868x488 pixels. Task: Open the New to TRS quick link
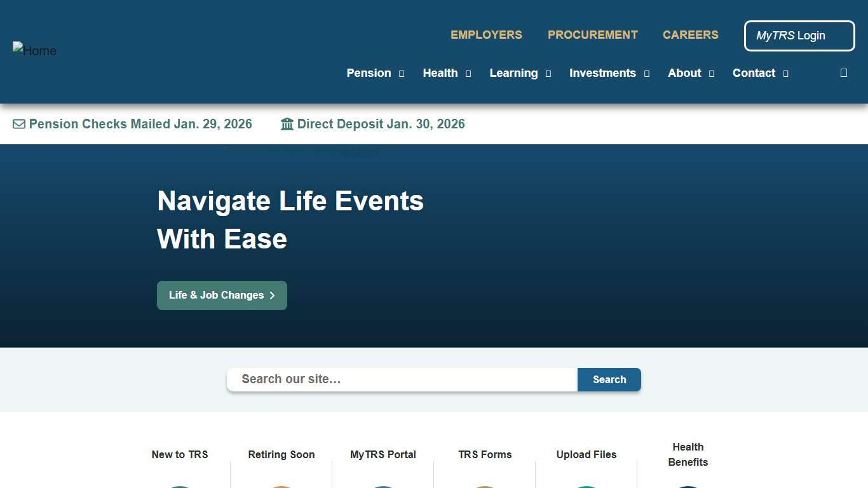pyautogui.click(x=180, y=455)
